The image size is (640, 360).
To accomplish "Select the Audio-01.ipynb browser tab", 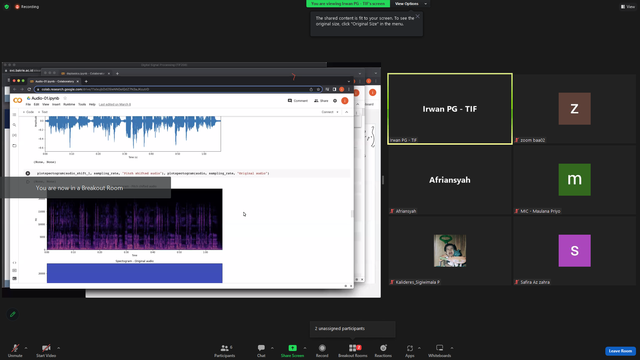I will (x=54, y=81).
